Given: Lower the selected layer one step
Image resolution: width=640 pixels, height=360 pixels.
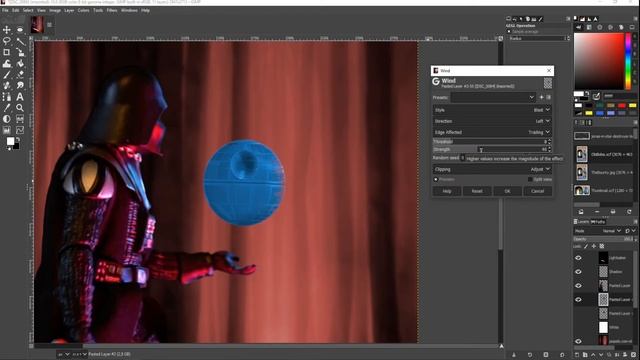Looking at the screenshot, I should coord(601,355).
